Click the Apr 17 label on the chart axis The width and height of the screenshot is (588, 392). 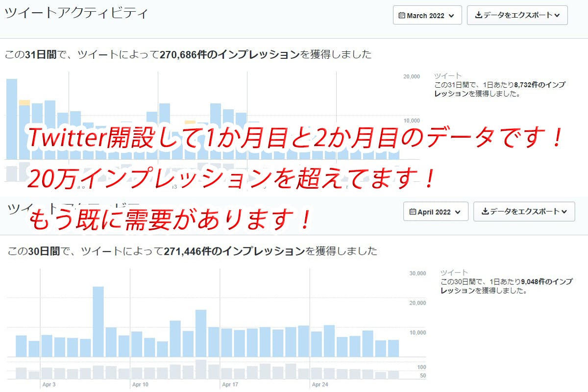tap(229, 385)
